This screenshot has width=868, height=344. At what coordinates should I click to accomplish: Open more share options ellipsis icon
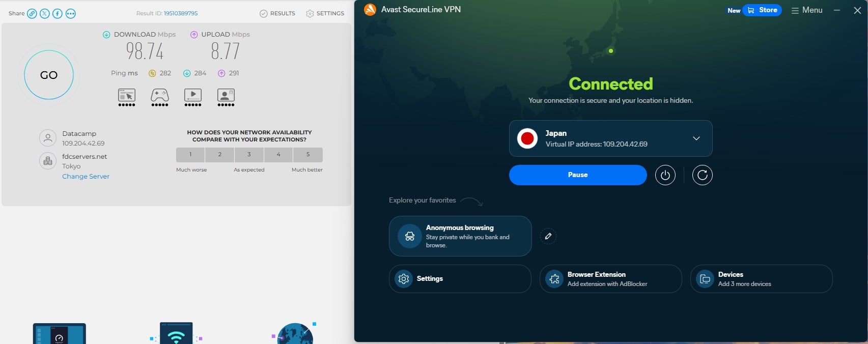(x=71, y=14)
